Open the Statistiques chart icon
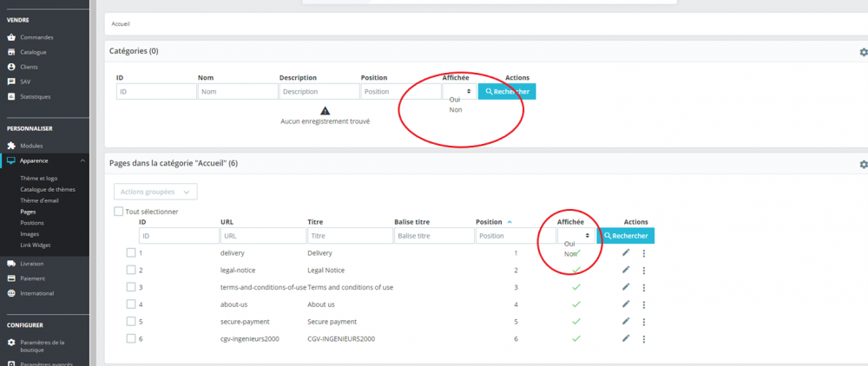The image size is (868, 366). (x=11, y=97)
